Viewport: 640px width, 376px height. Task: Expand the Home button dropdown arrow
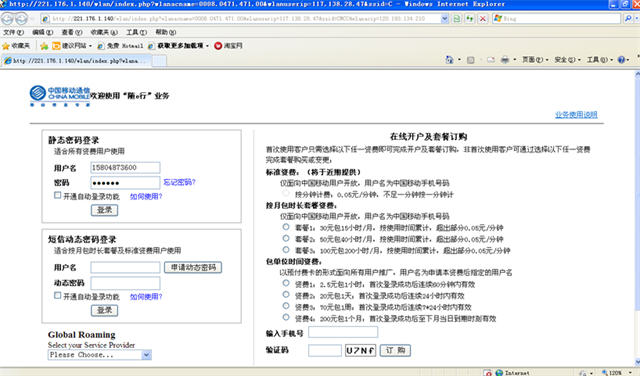click(459, 60)
